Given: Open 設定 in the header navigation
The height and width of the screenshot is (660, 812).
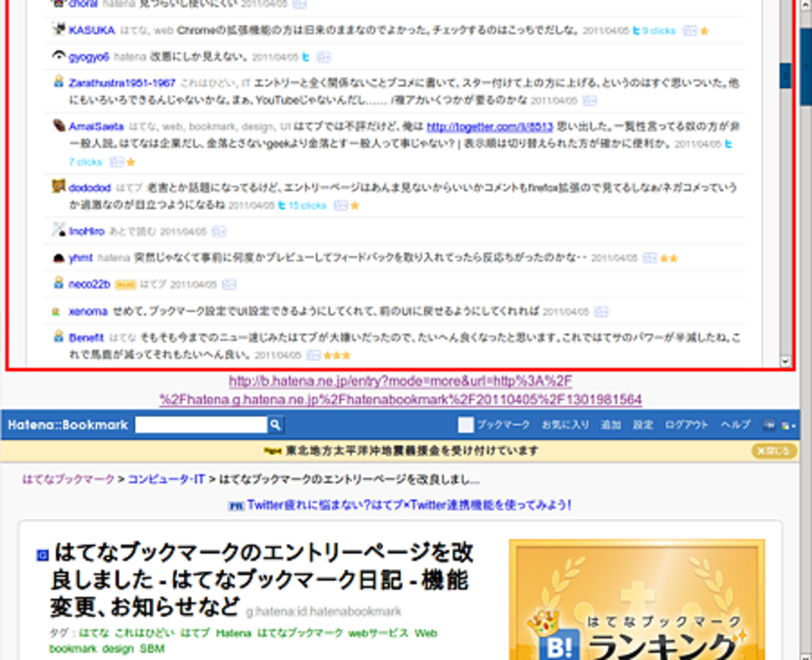Looking at the screenshot, I should [643, 425].
